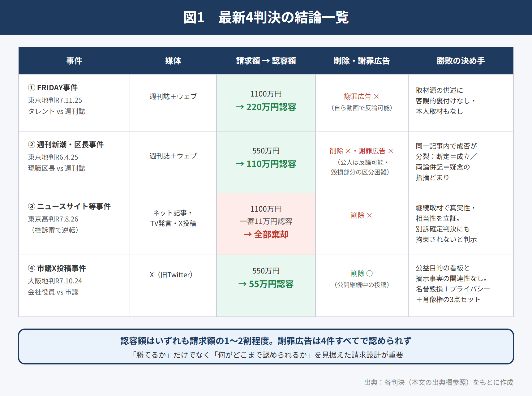This screenshot has height=396, width=532.
Task: Click the text 削除 ×・謝罪広告 ×
Action: click(362, 151)
